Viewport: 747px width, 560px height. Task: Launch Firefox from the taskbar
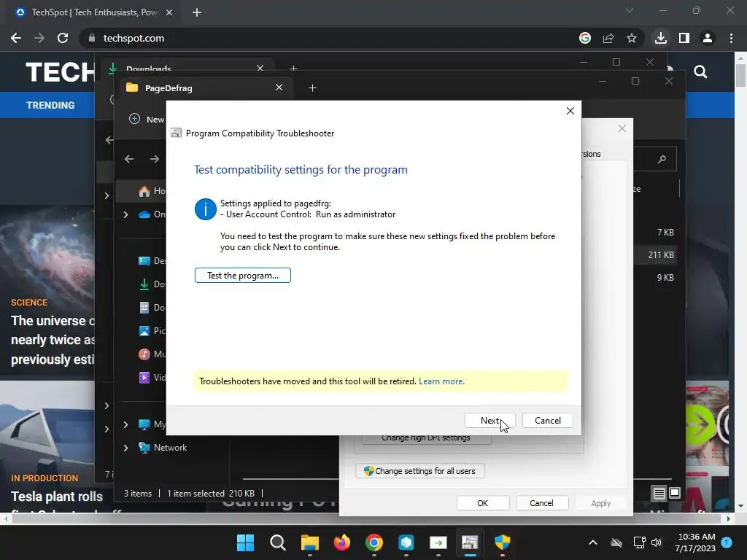pyautogui.click(x=341, y=542)
